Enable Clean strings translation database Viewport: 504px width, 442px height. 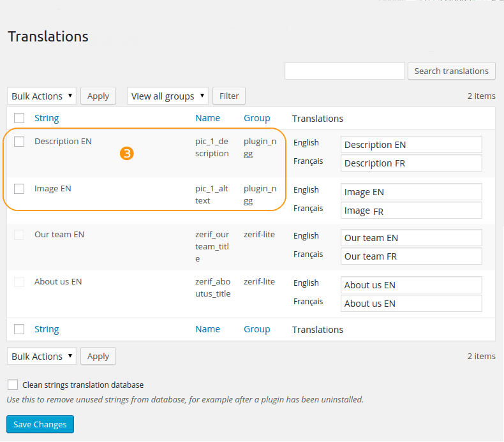(13, 385)
